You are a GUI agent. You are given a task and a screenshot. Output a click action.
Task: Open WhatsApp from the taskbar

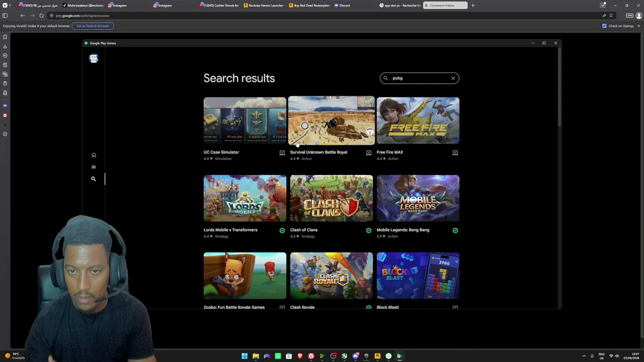[278, 356]
